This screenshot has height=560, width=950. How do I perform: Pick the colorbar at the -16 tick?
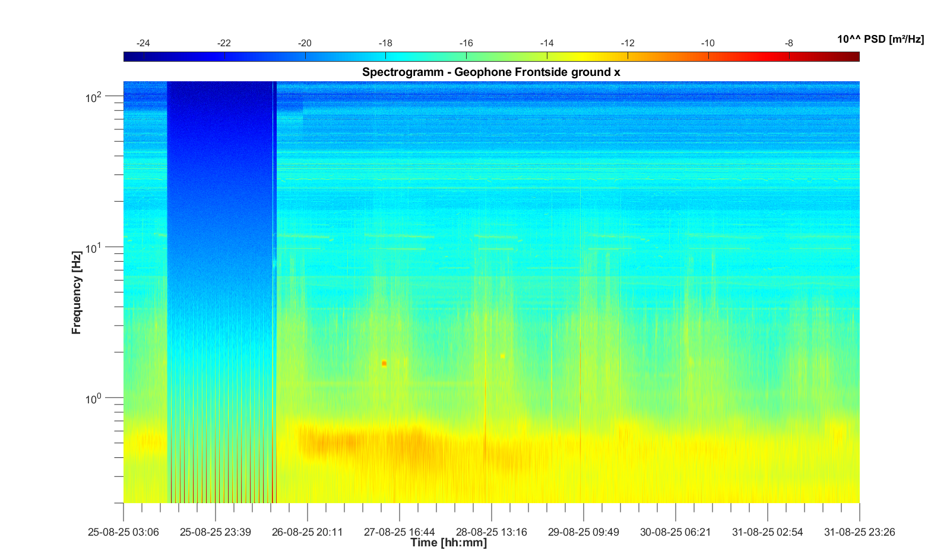(x=466, y=56)
